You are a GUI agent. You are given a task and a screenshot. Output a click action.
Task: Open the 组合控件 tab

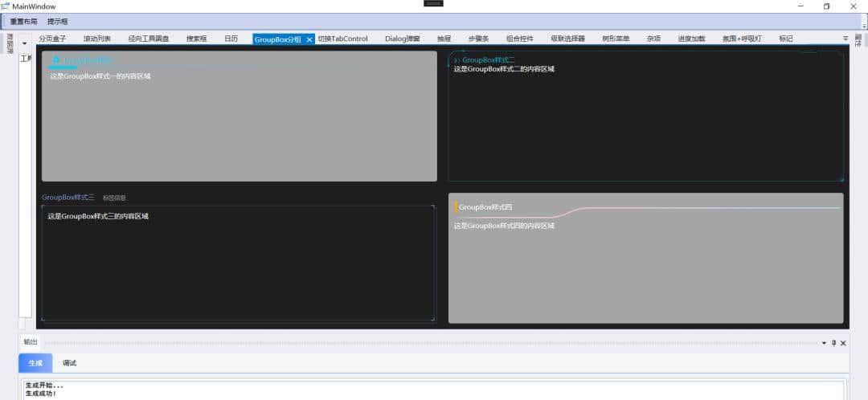[x=520, y=39]
